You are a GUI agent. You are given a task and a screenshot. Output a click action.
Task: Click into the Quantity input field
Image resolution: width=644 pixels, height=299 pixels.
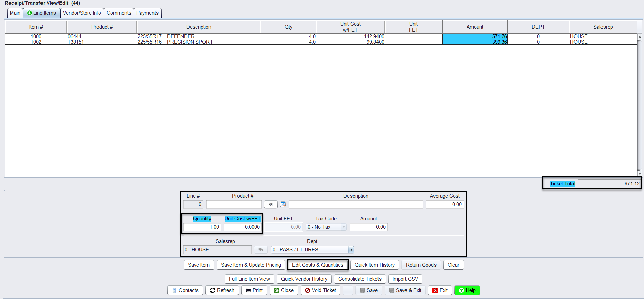click(202, 227)
